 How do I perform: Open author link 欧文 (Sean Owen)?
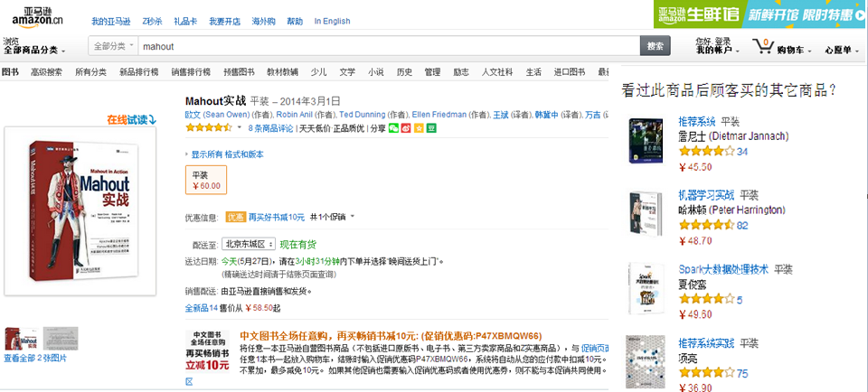218,115
